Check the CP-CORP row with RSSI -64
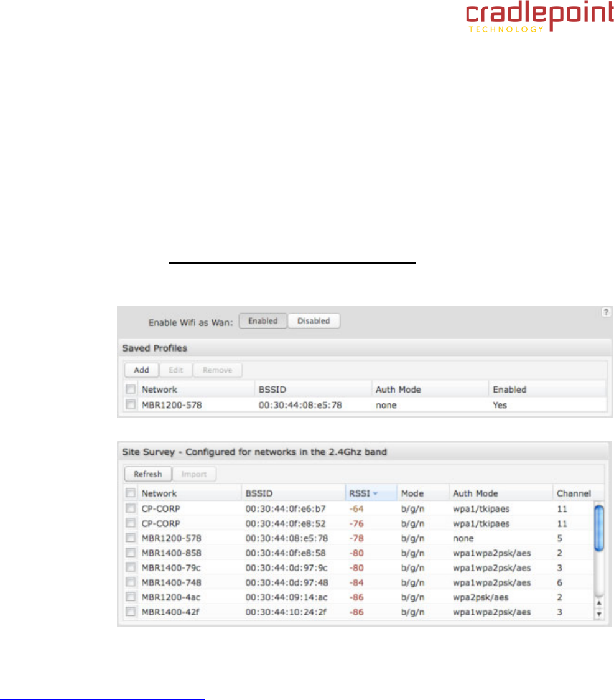Viewport: 614px width, 700px height. [x=130, y=508]
